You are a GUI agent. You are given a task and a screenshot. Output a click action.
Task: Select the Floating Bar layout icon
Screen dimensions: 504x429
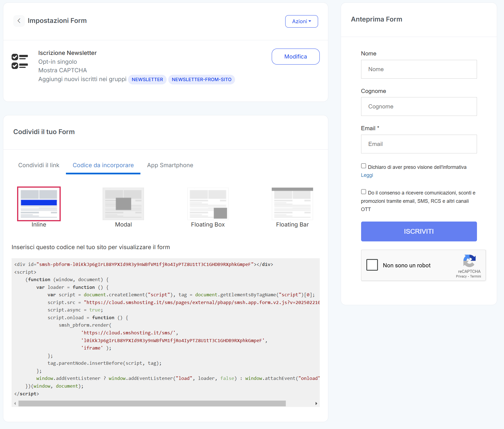pos(292,204)
